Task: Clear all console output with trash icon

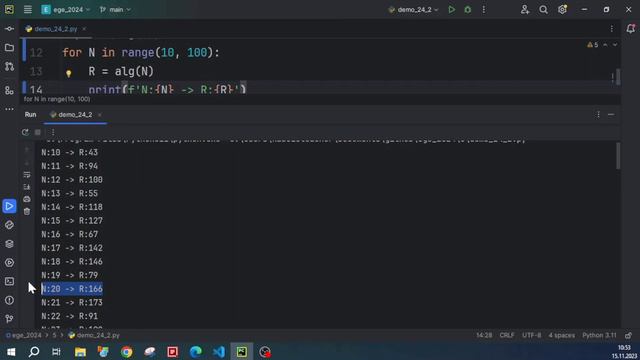Action: pos(27,211)
